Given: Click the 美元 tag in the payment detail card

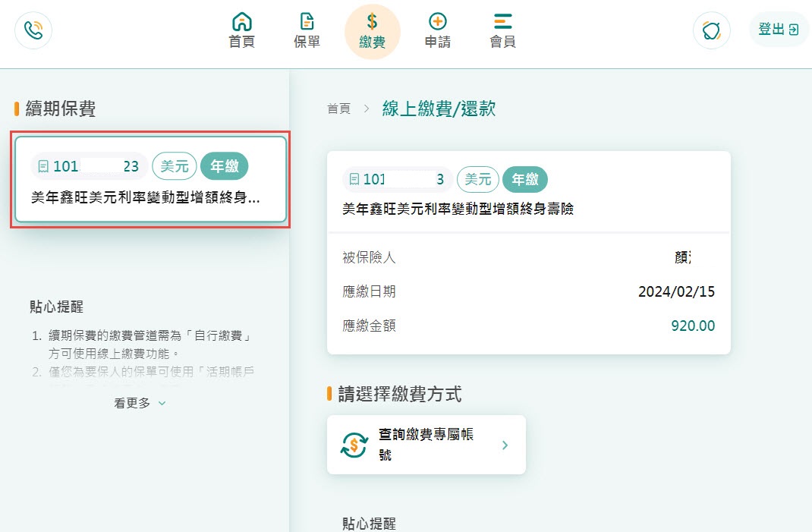Looking at the screenshot, I should click(478, 179).
